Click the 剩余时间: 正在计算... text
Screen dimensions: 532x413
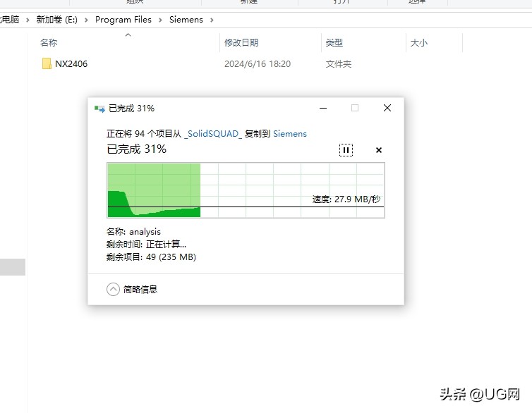(x=146, y=245)
